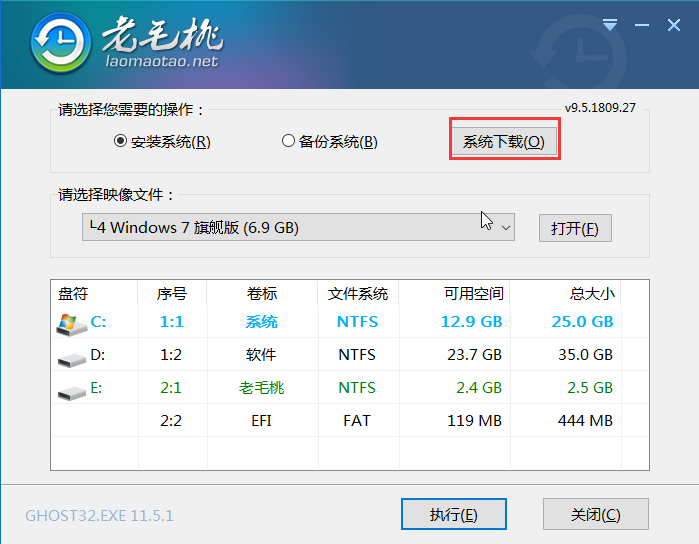Click the 系统下载(O) button
Viewport: 699px width, 544px height.
503,142
